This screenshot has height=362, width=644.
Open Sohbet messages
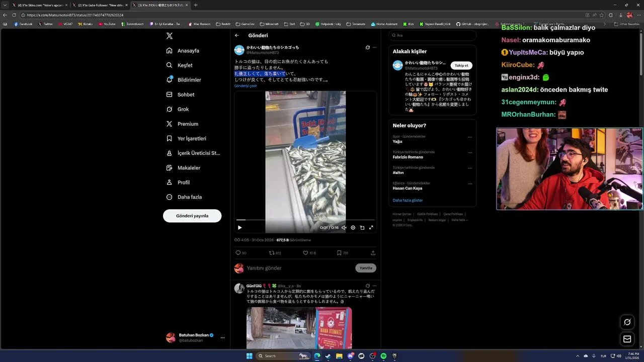[180, 95]
